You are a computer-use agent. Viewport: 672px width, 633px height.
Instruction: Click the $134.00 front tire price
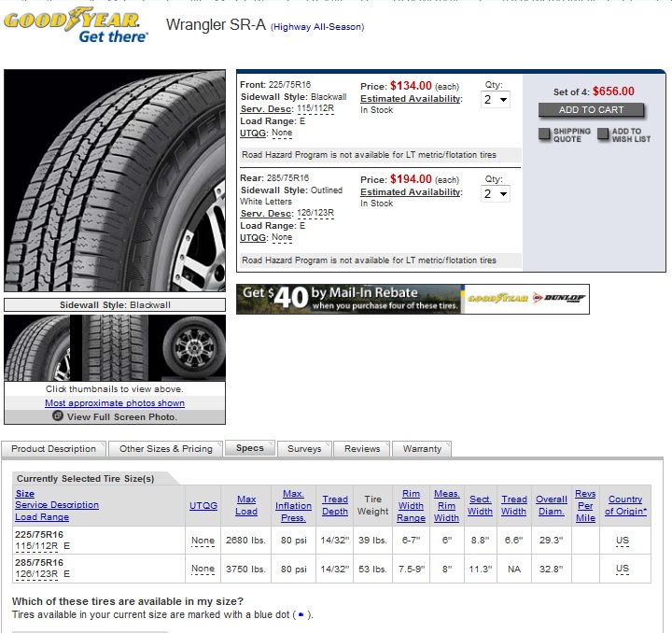coord(411,86)
